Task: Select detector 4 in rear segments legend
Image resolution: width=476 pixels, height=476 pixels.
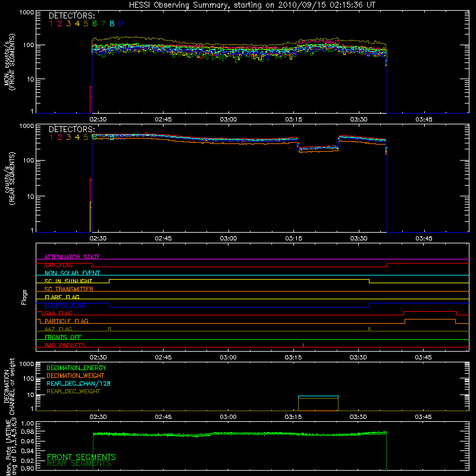Action: [77, 137]
